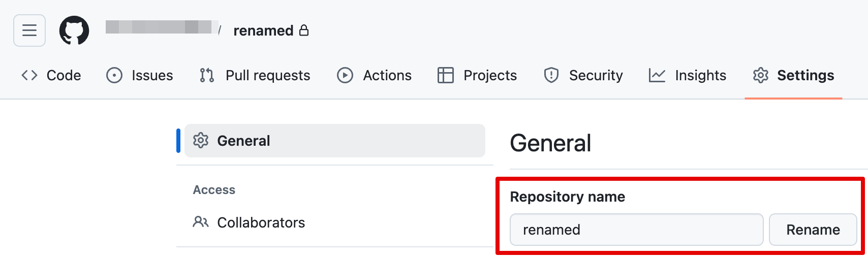Click the Actions play icon
Screen dimensions: 868x258
345,76
